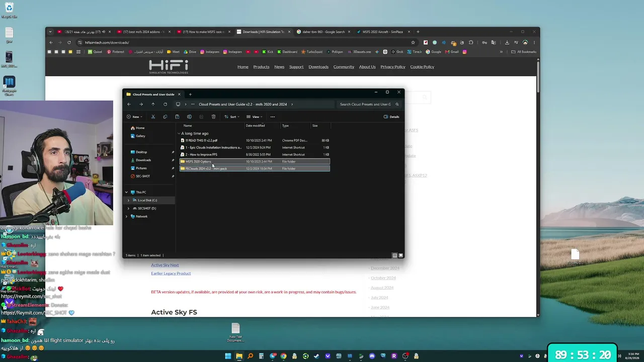Go up one folder level in File Explorer

(153, 104)
